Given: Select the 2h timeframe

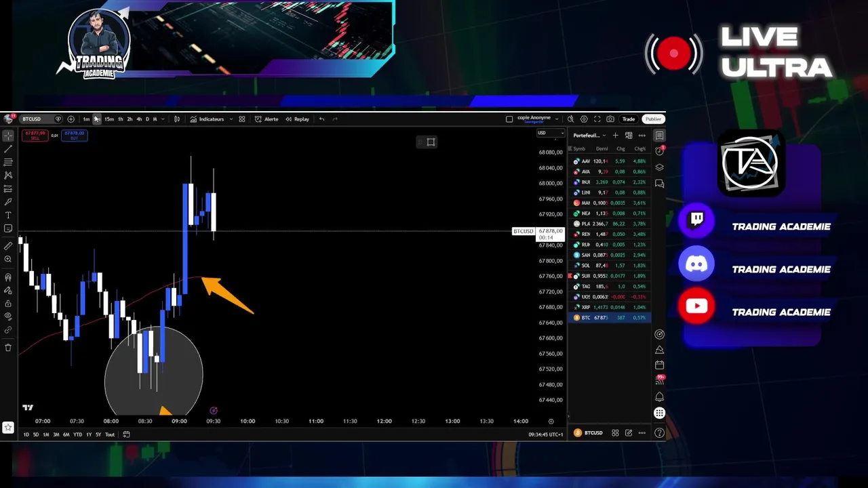Looking at the screenshot, I should pos(130,119).
